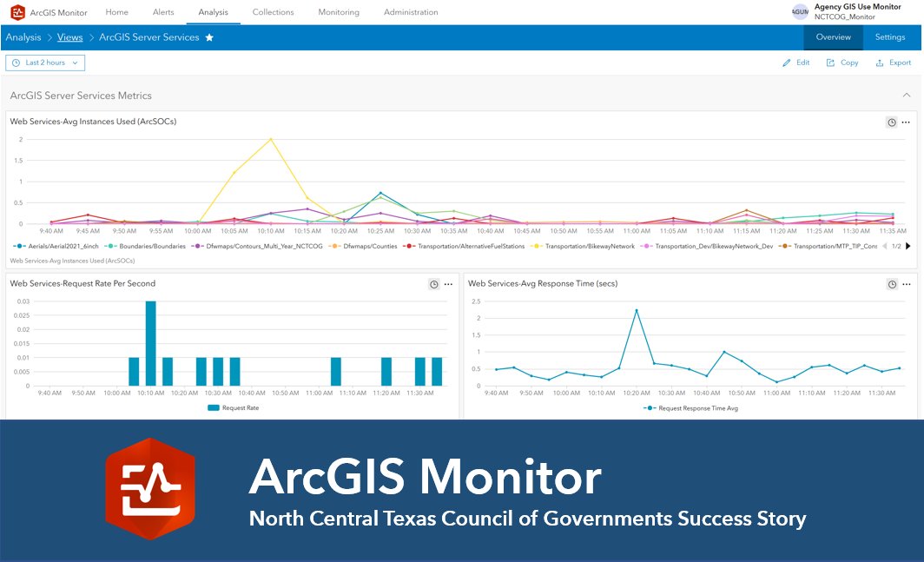Toggle Dfwmaps/Contours_Multi_Year_NCTCOG legend series
Viewport: 924px width, 562px height.
(257, 246)
